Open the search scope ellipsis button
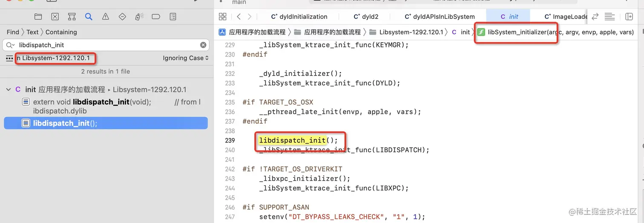This screenshot has height=223, width=644. click(x=9, y=58)
